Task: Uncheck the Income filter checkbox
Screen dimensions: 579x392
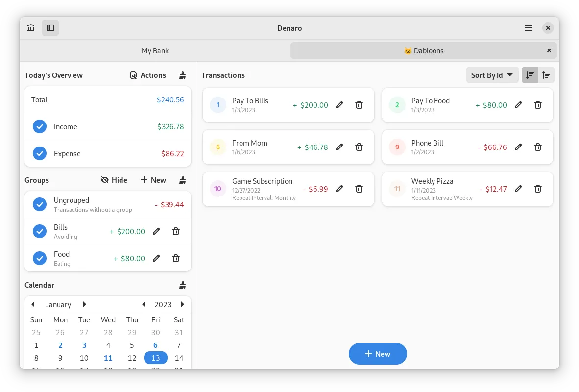Action: tap(40, 126)
